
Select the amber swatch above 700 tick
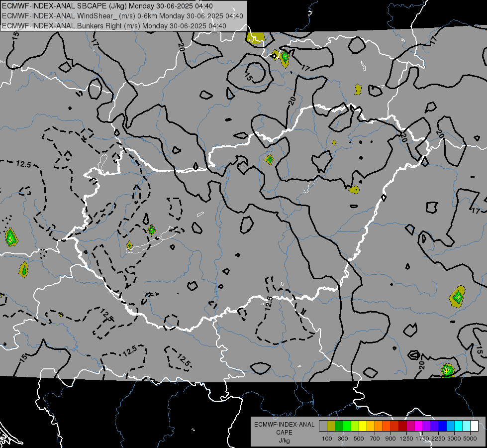(x=371, y=426)
